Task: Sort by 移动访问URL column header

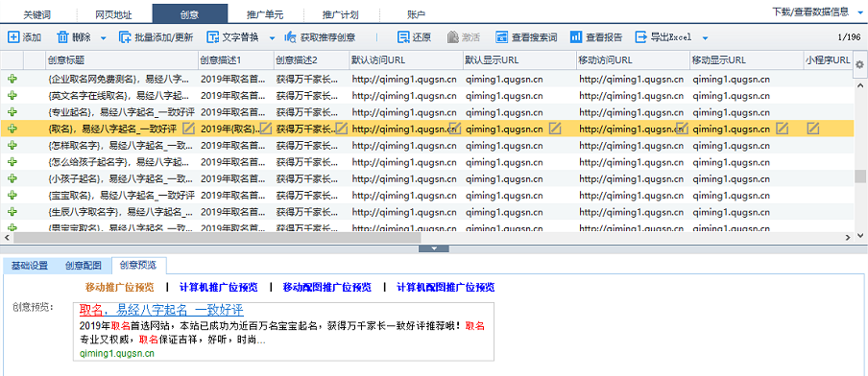Action: point(633,59)
